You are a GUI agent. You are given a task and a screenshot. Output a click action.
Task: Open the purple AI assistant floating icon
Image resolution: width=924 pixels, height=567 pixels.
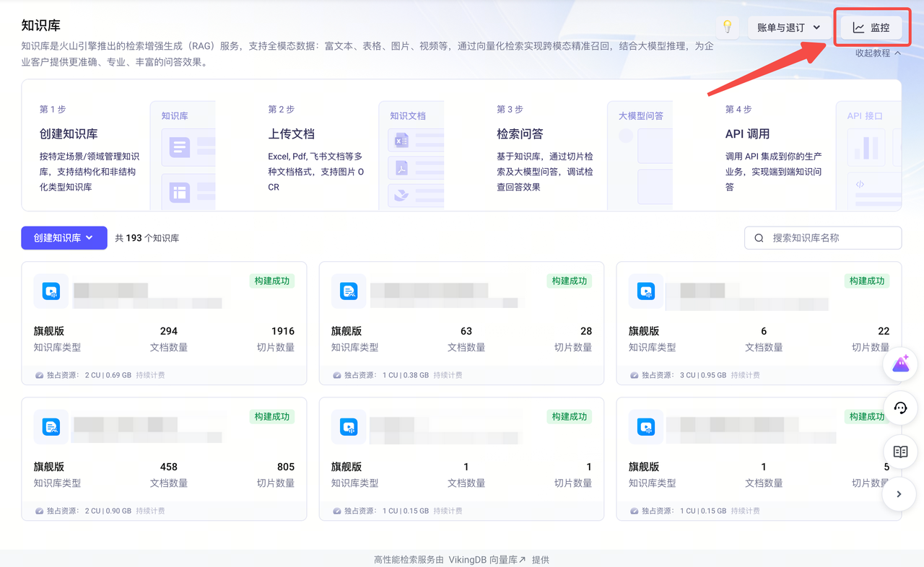900,365
